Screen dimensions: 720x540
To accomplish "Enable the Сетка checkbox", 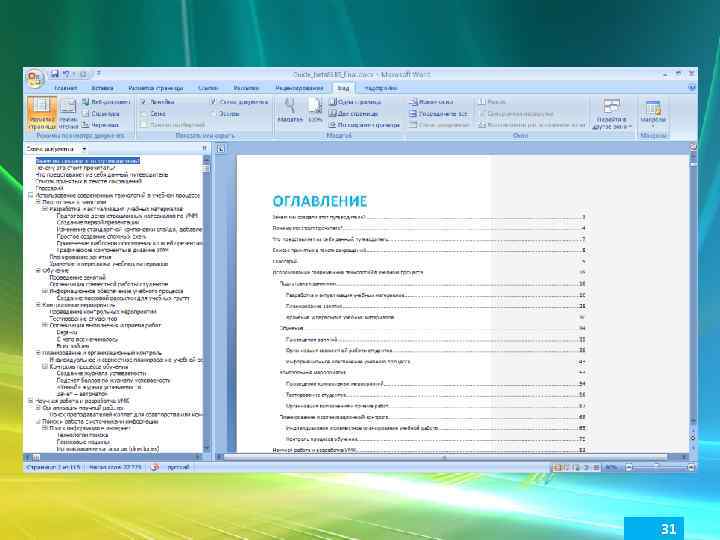I will pos(153,113).
